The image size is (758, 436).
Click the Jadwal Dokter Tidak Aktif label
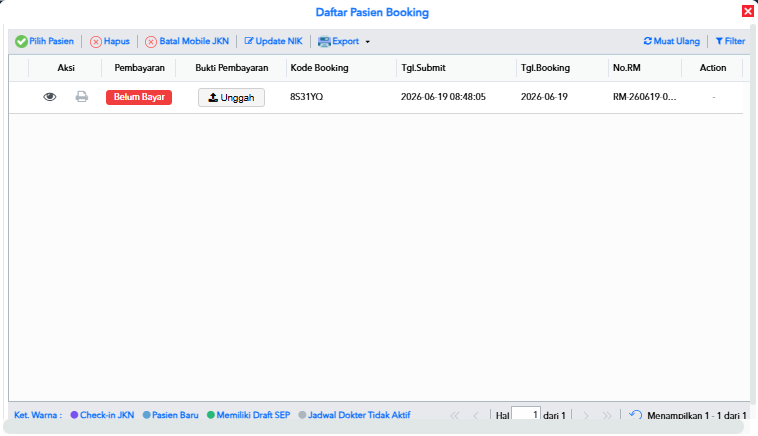point(359,415)
